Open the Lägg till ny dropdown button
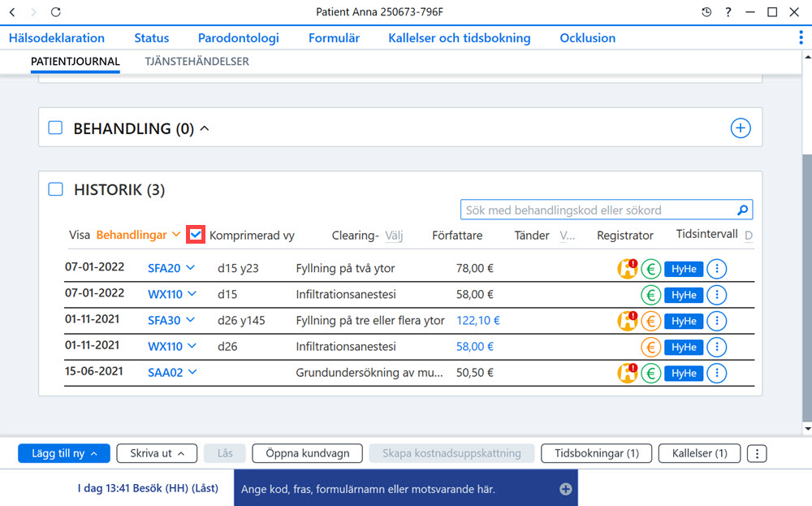 (64, 453)
